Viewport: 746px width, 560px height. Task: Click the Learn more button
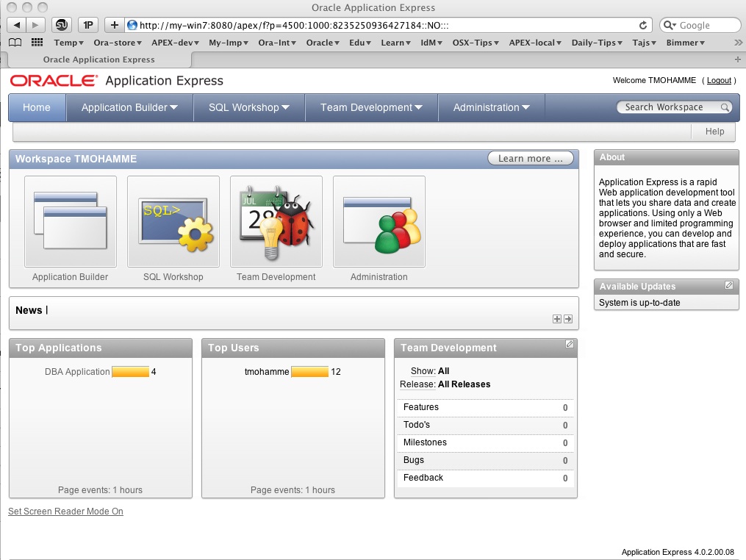531,158
